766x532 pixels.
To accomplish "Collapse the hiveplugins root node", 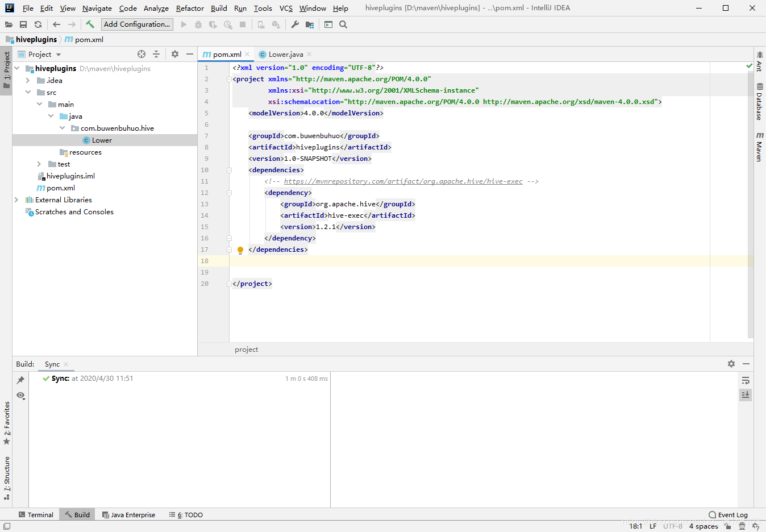I will point(16,68).
